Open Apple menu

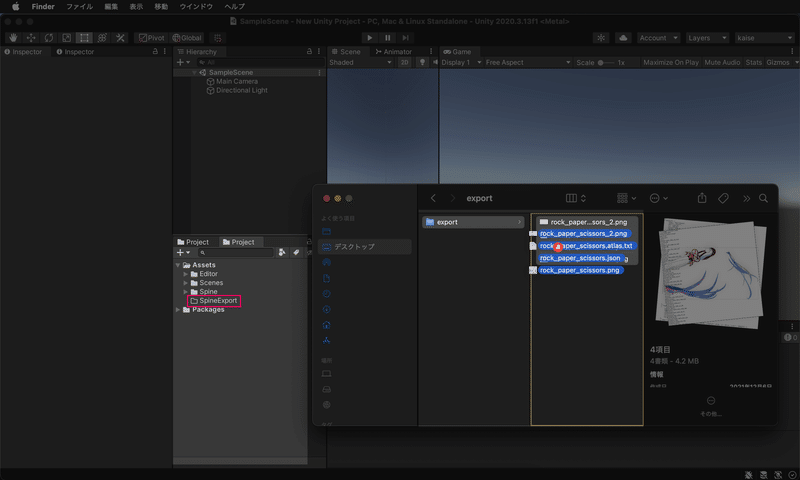click(15, 7)
